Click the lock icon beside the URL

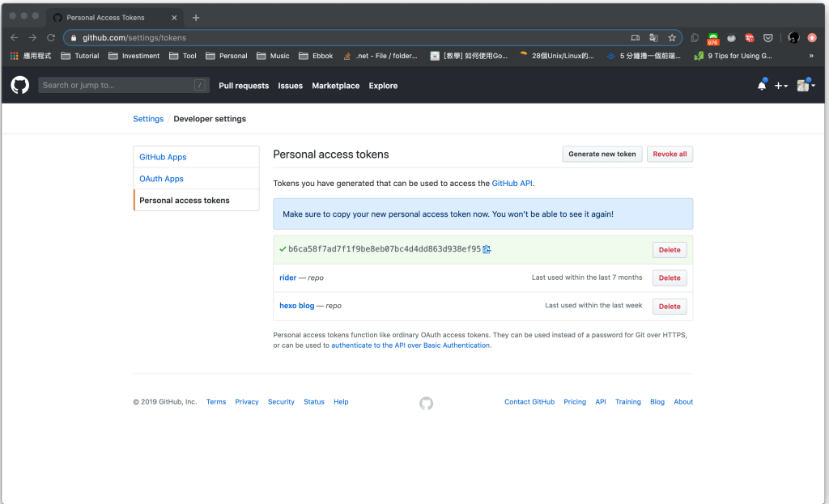[x=74, y=37]
